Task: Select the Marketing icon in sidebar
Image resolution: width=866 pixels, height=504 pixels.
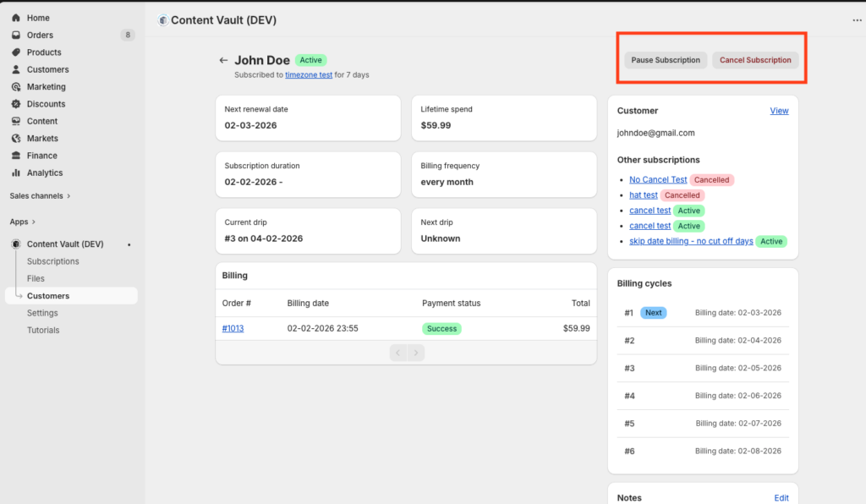Action: tap(16, 87)
